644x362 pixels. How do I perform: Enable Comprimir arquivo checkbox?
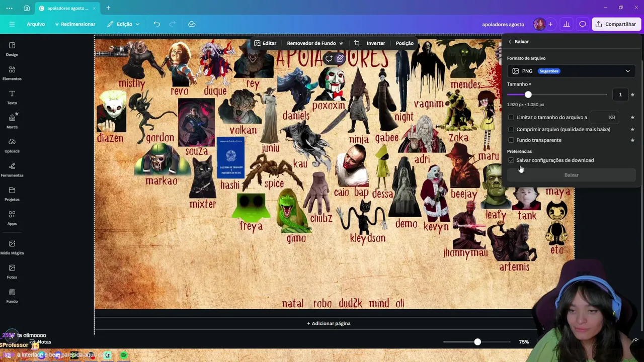click(x=511, y=129)
